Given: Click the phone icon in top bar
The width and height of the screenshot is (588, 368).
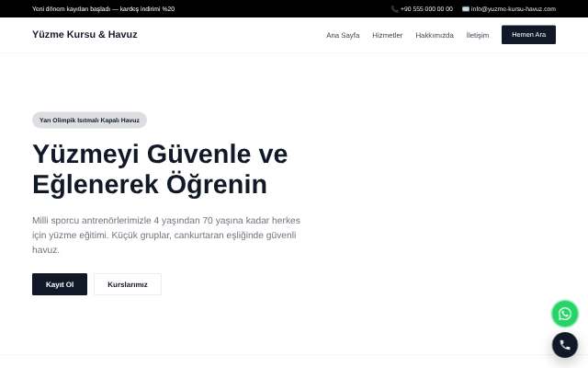Looking at the screenshot, I should click(x=395, y=9).
